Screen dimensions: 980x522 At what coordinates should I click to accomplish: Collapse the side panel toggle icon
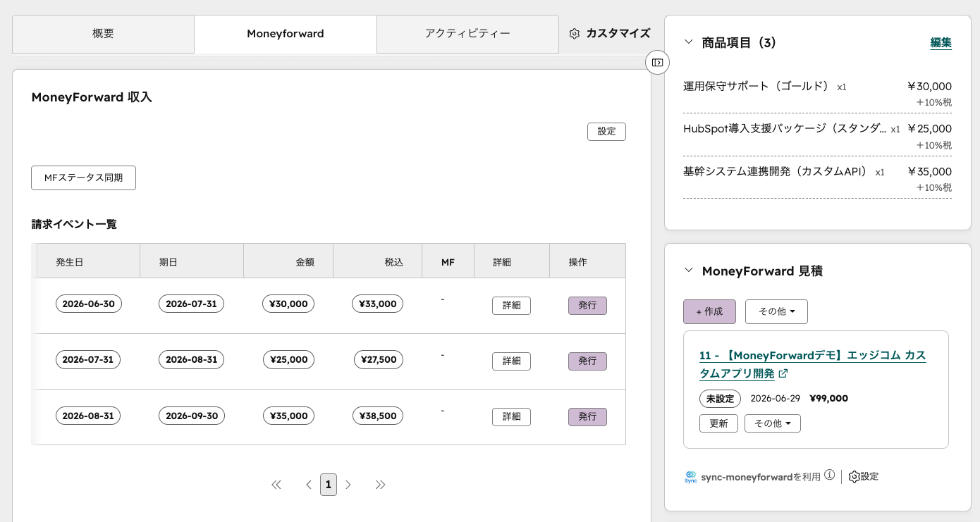tap(657, 62)
